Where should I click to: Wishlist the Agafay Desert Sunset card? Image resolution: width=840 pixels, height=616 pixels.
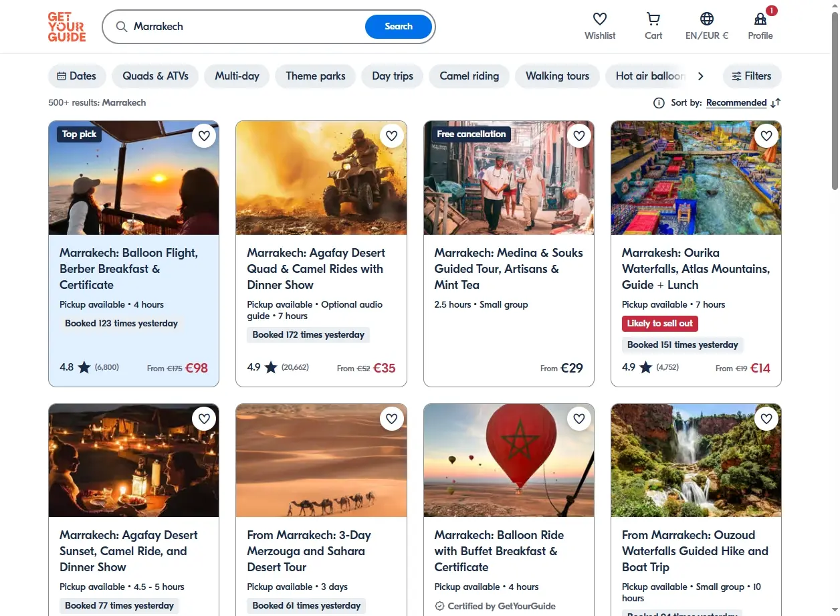pyautogui.click(x=204, y=419)
